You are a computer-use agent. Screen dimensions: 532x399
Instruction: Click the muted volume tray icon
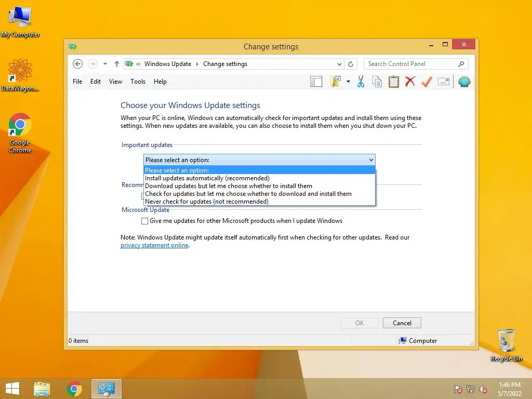483,389
